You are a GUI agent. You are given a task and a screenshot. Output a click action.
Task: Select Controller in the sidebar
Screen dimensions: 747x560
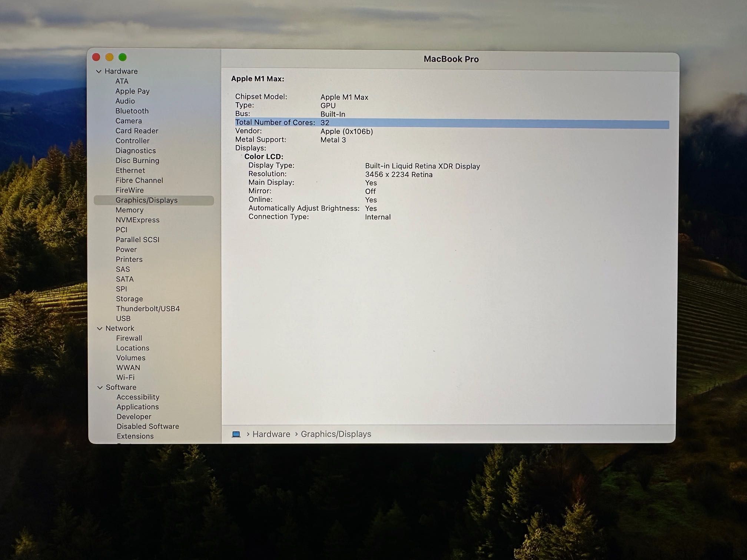(132, 141)
